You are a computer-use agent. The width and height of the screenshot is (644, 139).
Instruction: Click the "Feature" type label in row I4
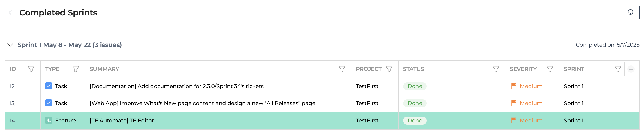tap(65, 121)
